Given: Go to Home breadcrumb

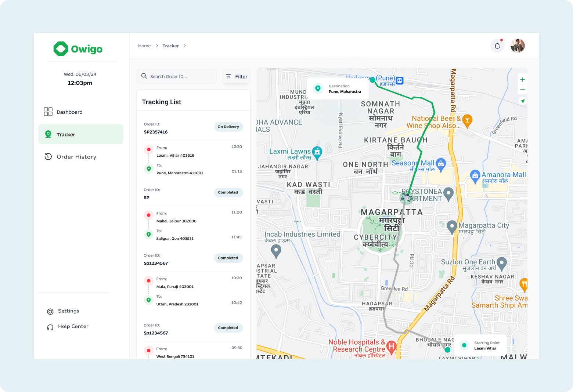Looking at the screenshot, I should pyautogui.click(x=144, y=46).
